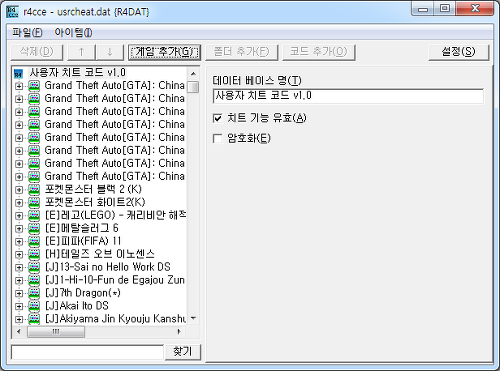Image resolution: width=500 pixels, height=371 pixels.
Task: Click the move down arrow toolbar button
Action: pos(110,52)
